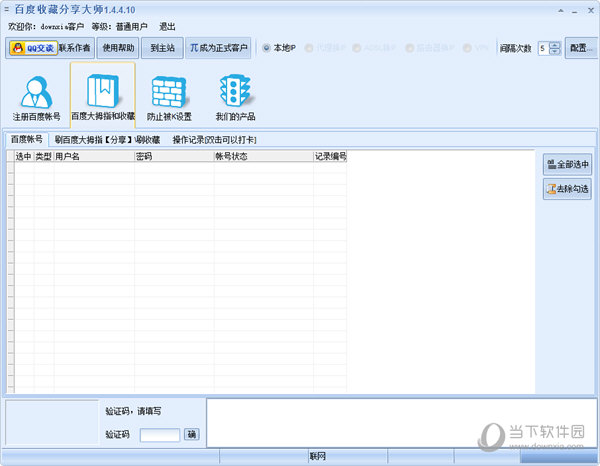
Task: Click the QQ交谈 penguin chat button
Action: point(31,48)
